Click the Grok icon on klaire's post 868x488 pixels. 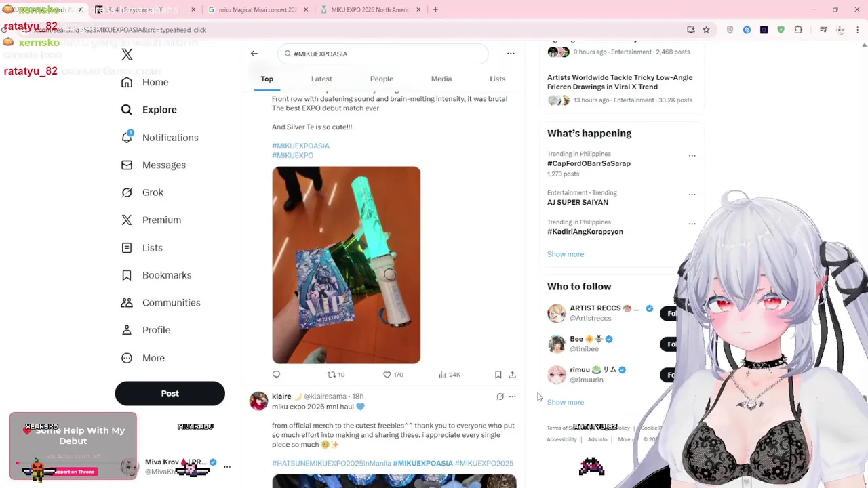click(x=500, y=396)
